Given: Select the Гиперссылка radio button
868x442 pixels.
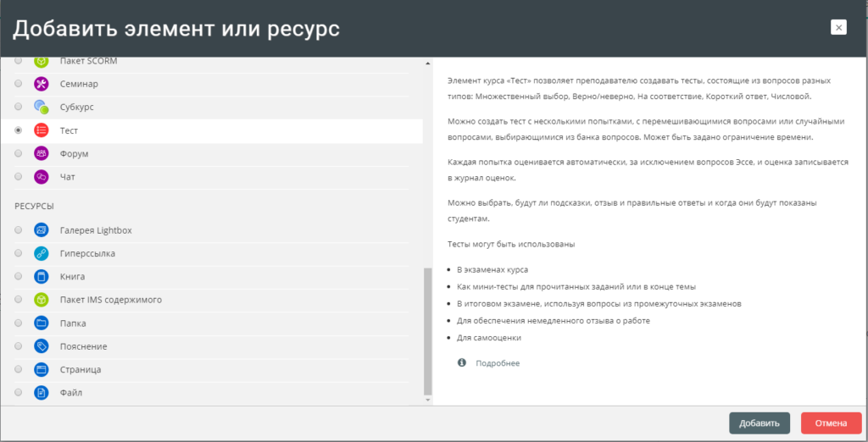Looking at the screenshot, I should [x=19, y=253].
